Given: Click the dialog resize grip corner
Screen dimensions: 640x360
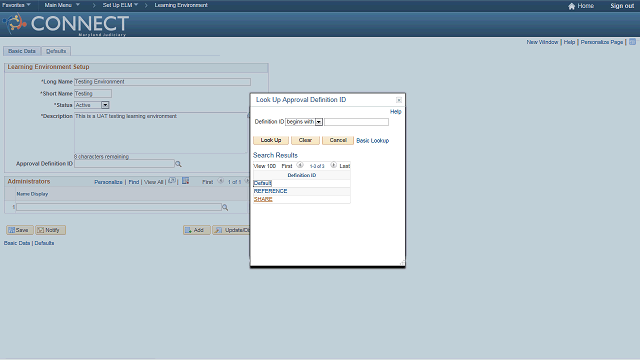Looking at the screenshot, I should tap(402, 263).
